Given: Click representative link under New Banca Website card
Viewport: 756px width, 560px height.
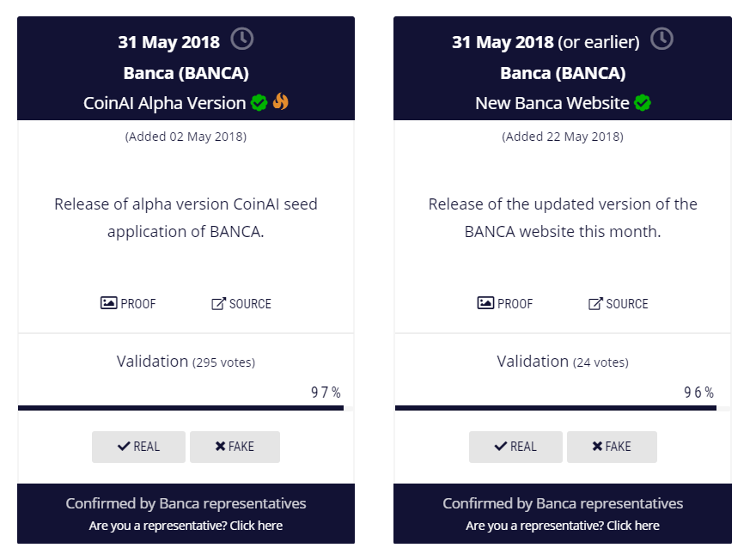Looking at the screenshot, I should (x=563, y=526).
